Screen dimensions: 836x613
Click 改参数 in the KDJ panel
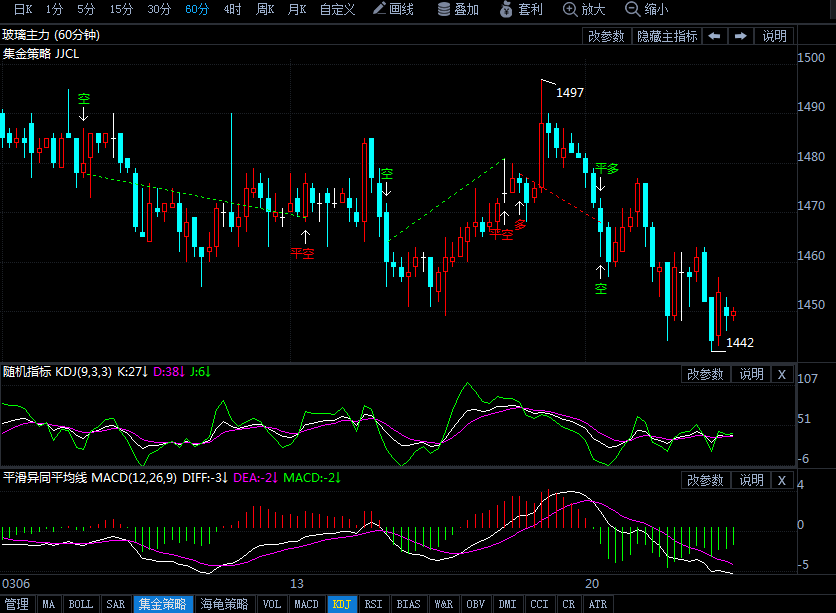click(x=706, y=374)
